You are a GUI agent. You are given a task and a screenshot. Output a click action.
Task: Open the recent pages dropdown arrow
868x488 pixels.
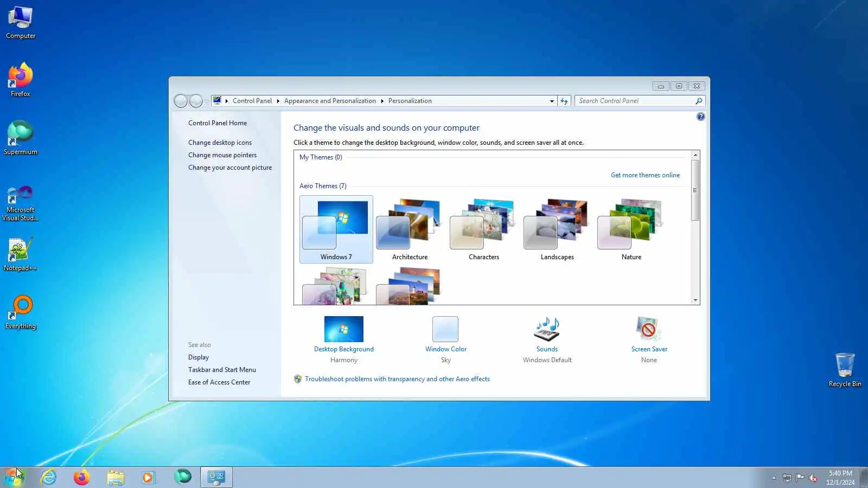207,101
